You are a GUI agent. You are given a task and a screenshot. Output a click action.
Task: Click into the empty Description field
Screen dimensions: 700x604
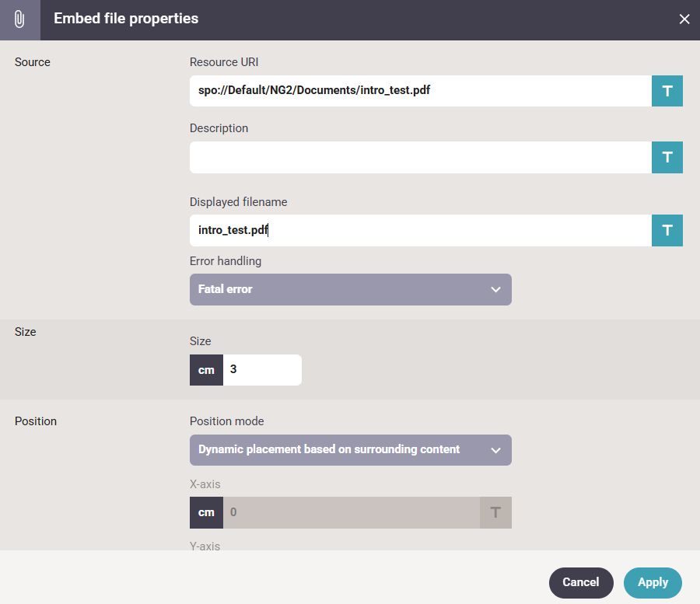(420, 157)
